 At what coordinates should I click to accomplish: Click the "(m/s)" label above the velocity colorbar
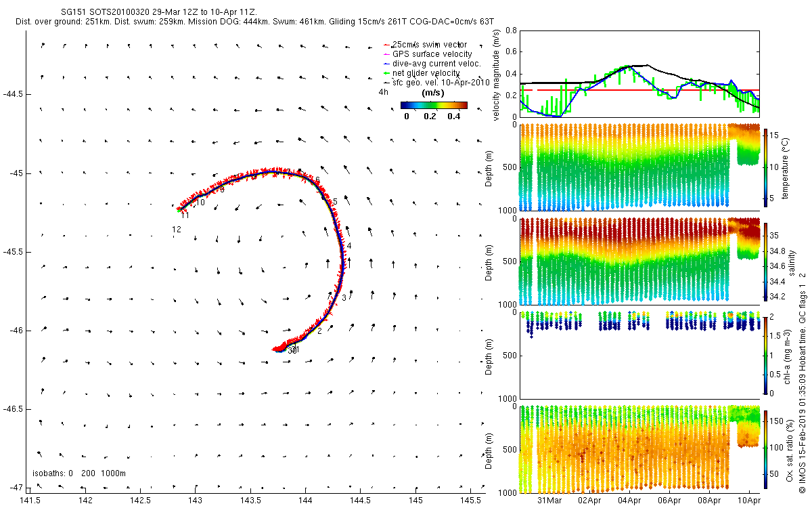coord(433,93)
